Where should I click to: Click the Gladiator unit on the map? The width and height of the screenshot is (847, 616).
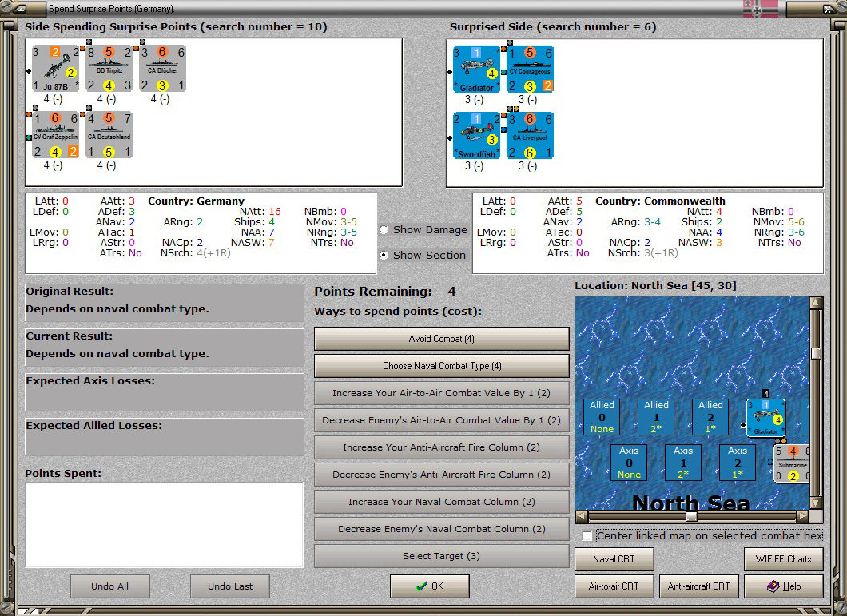(x=765, y=418)
